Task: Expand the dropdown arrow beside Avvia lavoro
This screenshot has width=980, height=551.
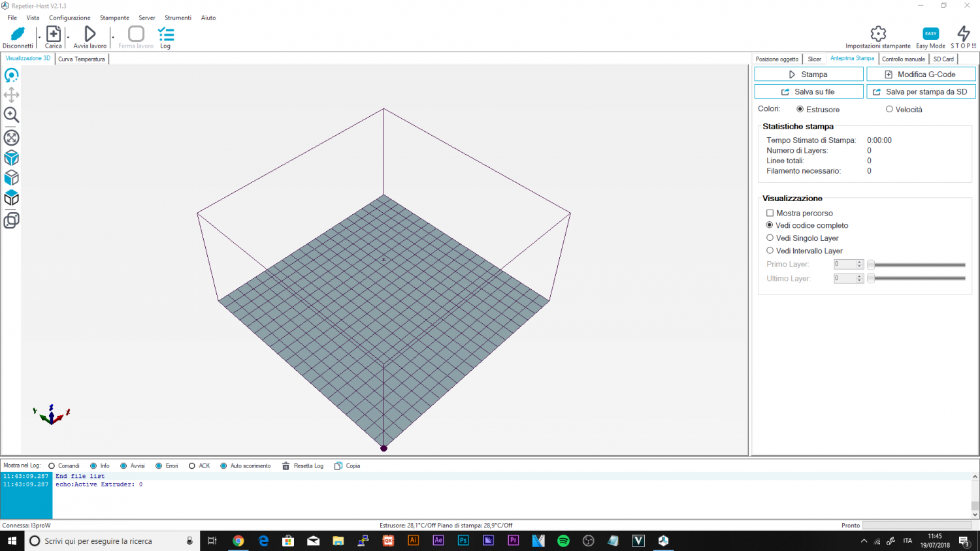Action: click(x=113, y=37)
